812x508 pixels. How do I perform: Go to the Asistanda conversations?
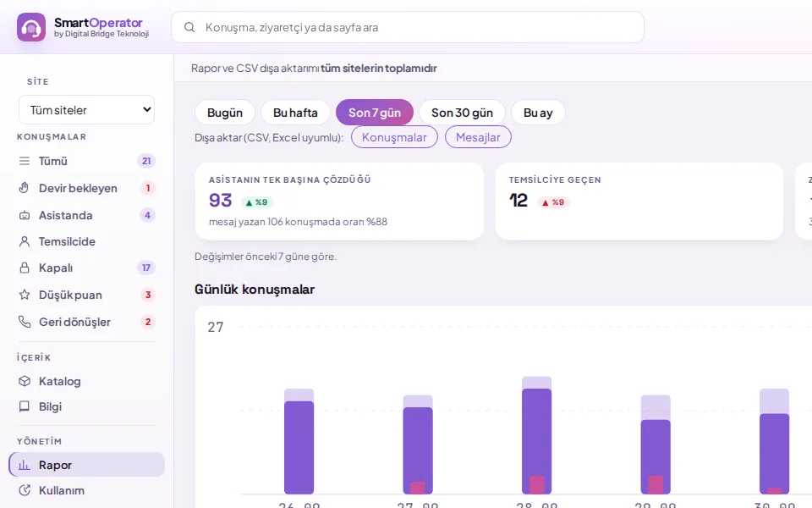tap(86, 215)
